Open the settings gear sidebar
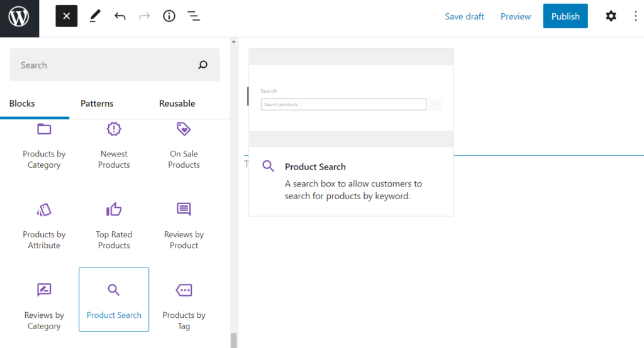 pos(611,16)
